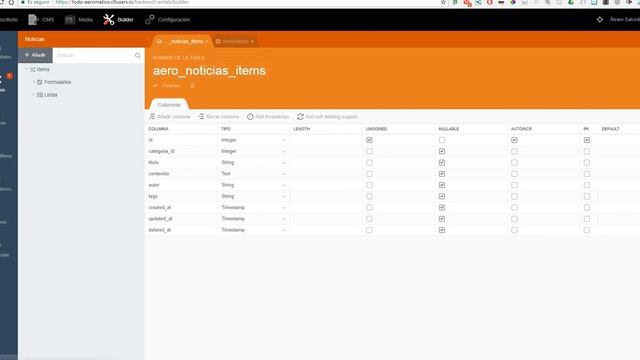Click the Guardar save checkmark
Viewport: 640px width, 360px height.
167,86
